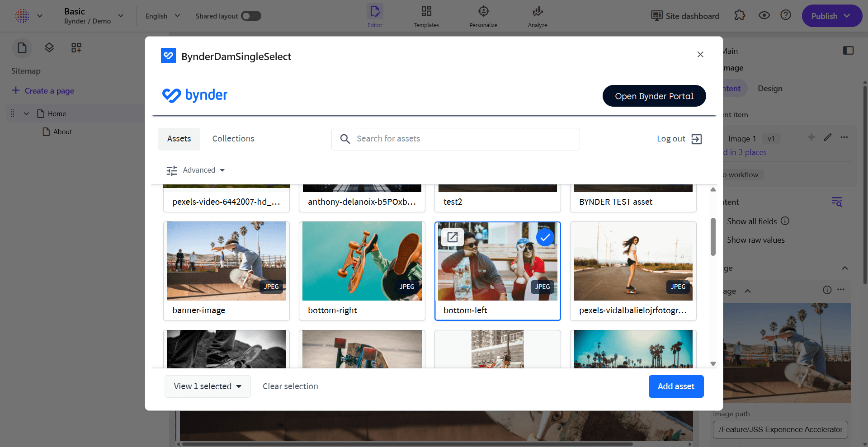Click the Clear selection link

290,386
